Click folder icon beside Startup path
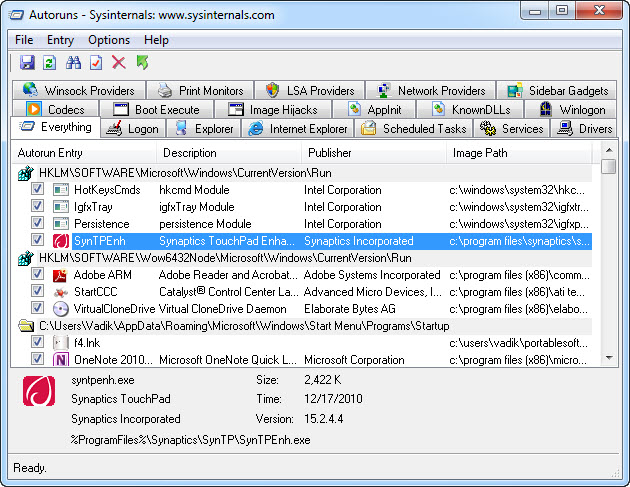This screenshot has height=487, width=630. [x=26, y=326]
